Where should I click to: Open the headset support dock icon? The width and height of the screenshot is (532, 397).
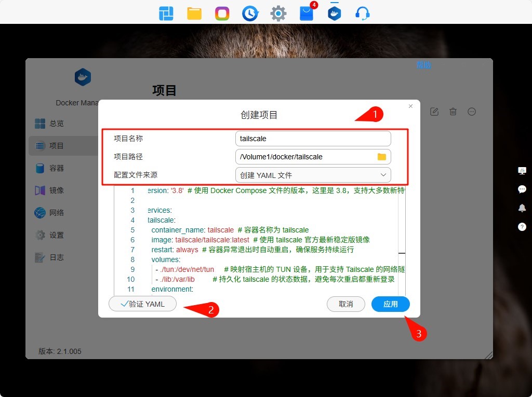(362, 13)
